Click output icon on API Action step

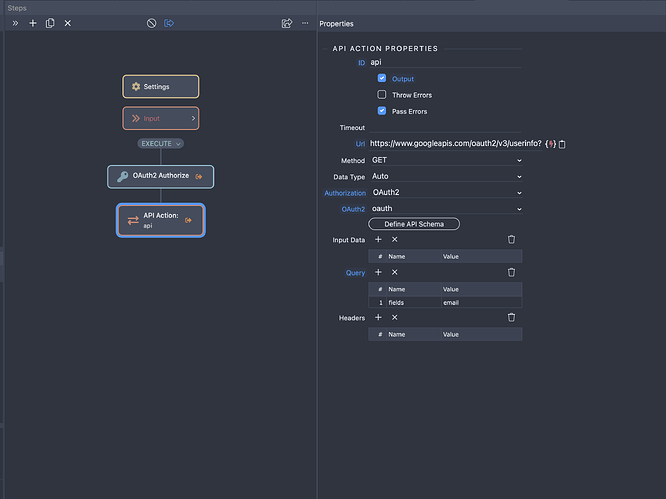(x=188, y=220)
